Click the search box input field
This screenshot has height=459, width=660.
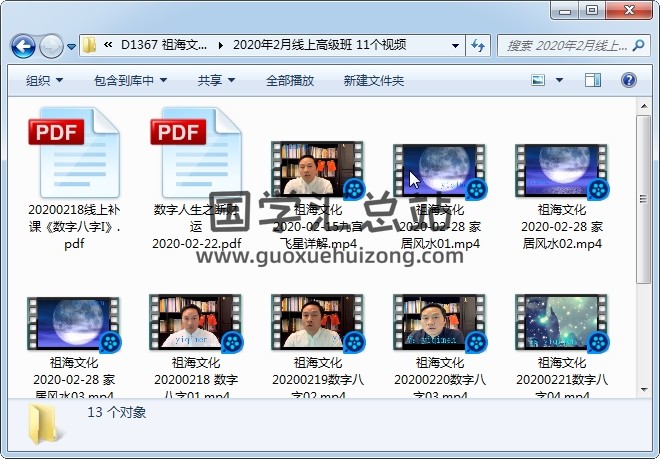565,46
